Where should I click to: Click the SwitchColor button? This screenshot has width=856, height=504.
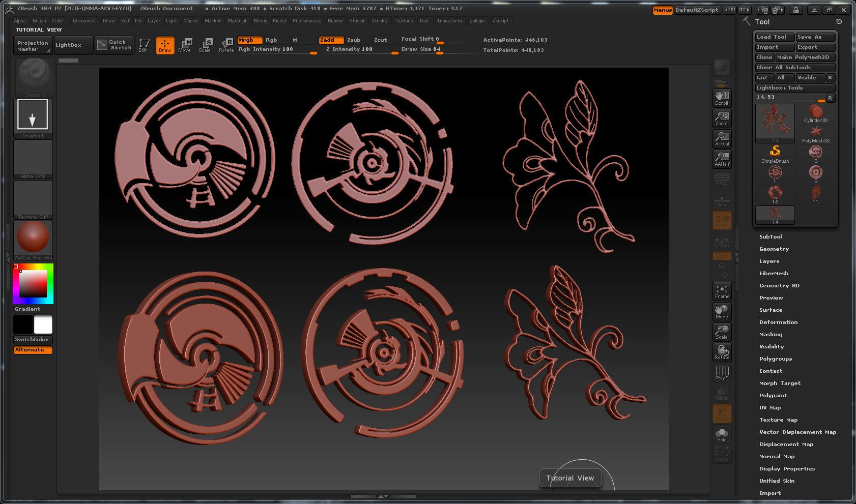pos(33,340)
